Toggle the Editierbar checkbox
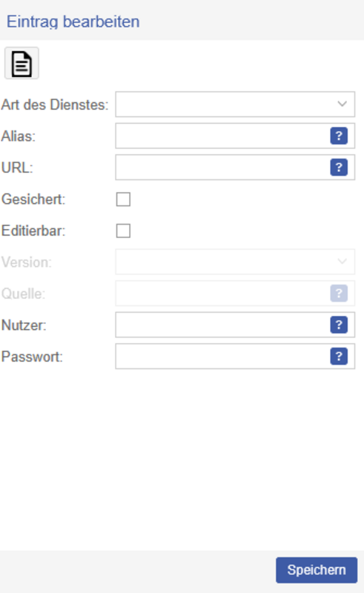 (123, 231)
